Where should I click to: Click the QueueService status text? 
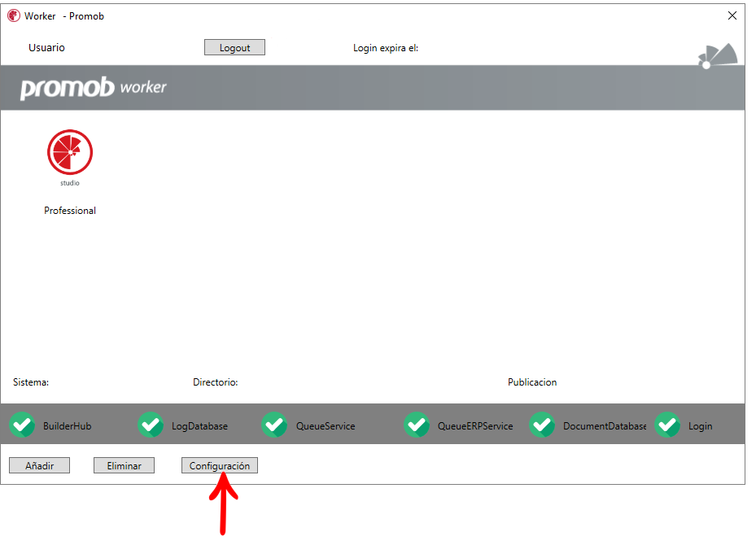326,426
